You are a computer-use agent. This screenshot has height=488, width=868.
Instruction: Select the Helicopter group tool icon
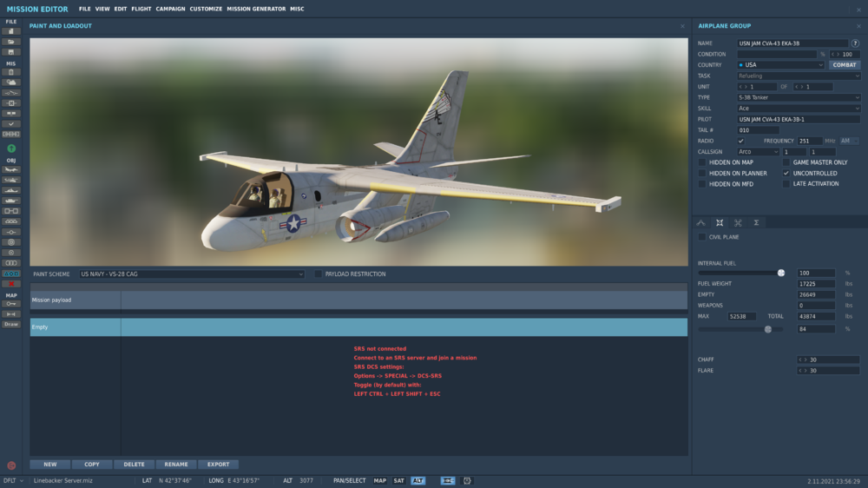[11, 180]
